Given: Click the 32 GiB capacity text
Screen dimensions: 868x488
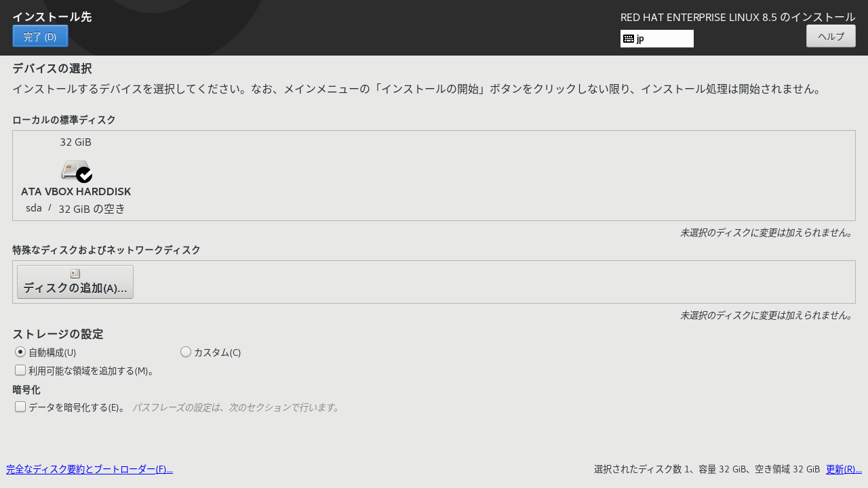Looking at the screenshot, I should tap(75, 142).
